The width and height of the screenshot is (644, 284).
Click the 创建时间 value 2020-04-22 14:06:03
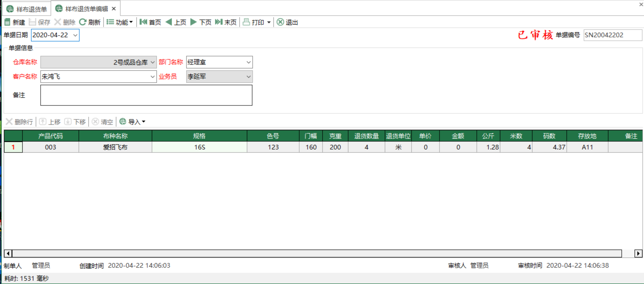tap(139, 265)
